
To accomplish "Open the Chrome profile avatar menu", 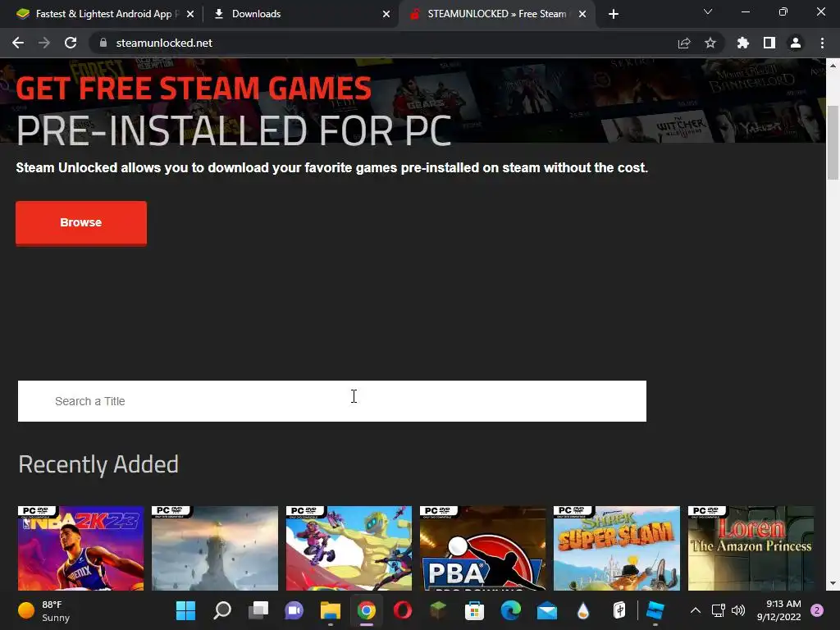I will click(796, 43).
